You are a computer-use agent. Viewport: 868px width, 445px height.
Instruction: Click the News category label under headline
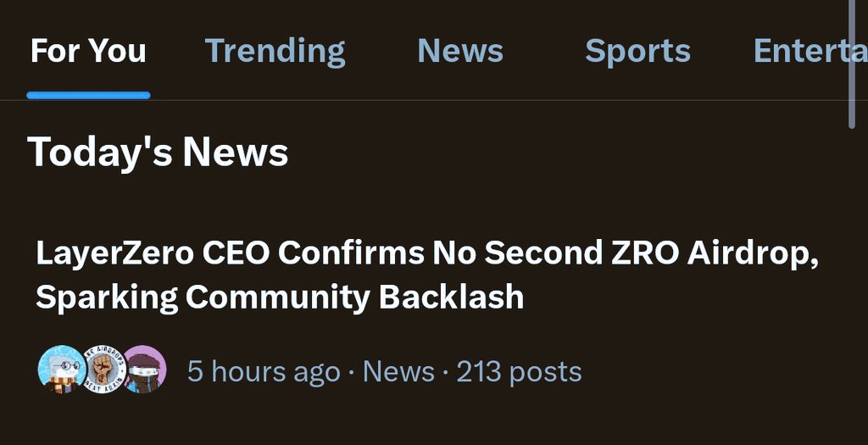[x=398, y=371]
